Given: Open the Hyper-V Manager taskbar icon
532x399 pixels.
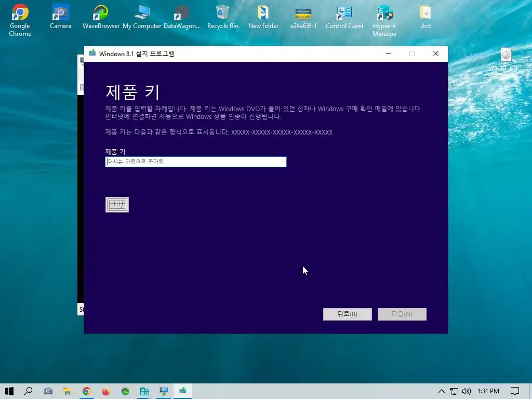Looking at the screenshot, I should (x=144, y=391).
